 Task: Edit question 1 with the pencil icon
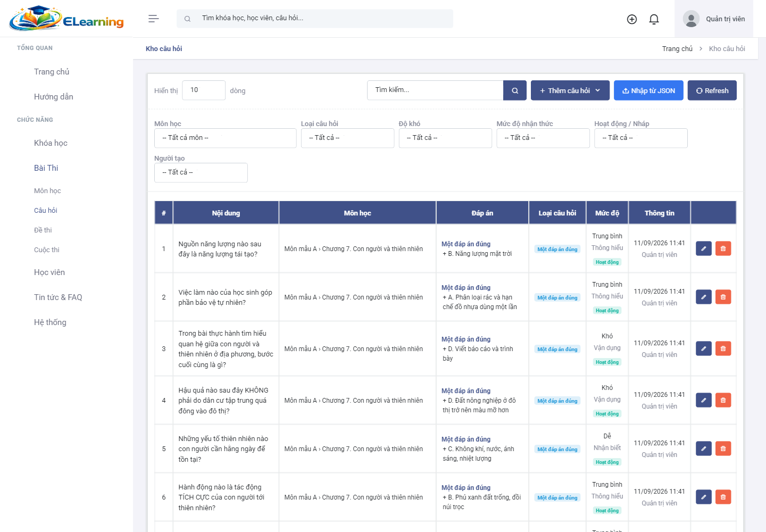click(x=704, y=248)
